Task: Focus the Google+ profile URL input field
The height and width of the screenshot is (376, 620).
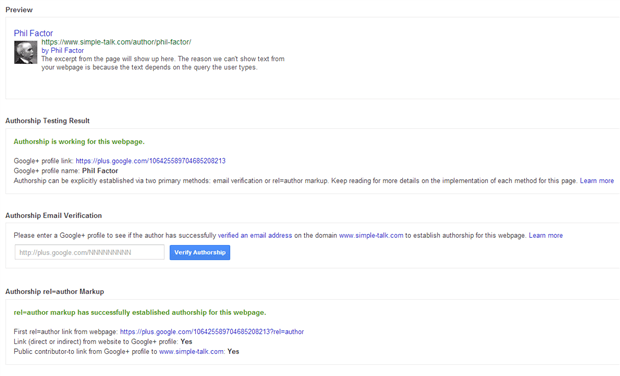Action: pos(89,252)
